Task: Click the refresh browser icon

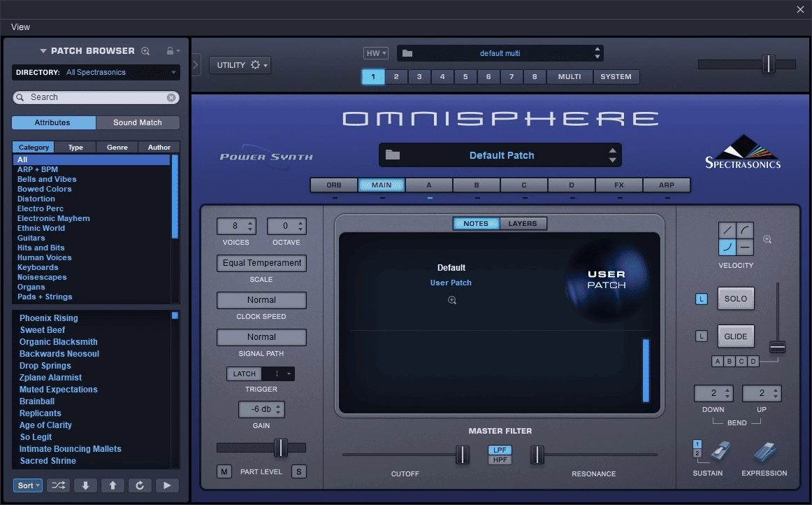Action: [140, 485]
